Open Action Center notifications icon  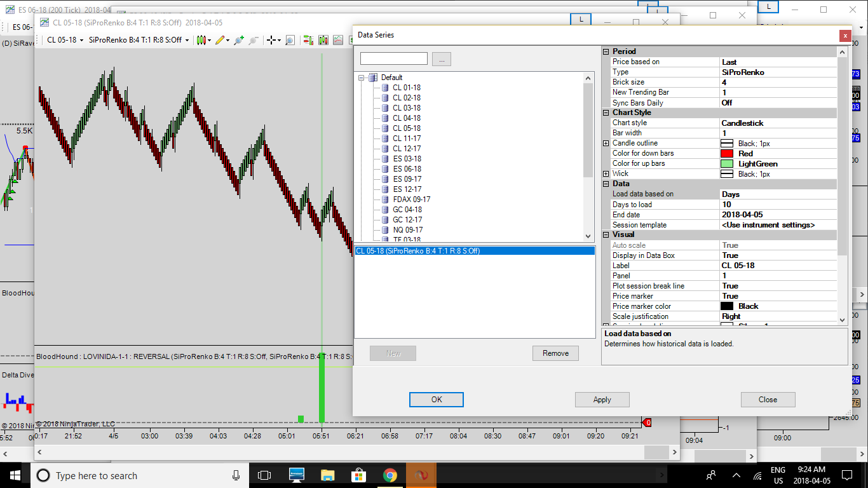(x=846, y=475)
